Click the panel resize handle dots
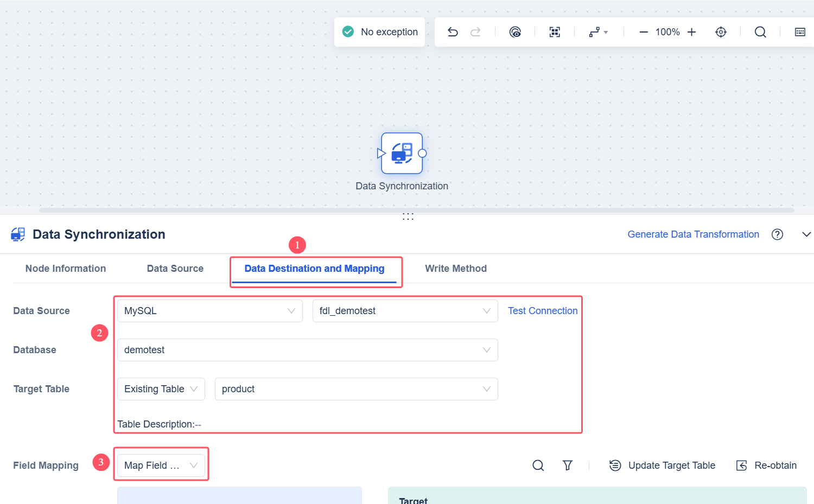 tap(408, 216)
